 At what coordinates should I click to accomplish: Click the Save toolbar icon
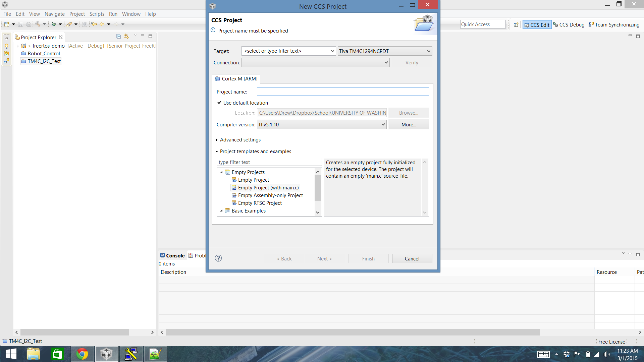click(x=20, y=24)
